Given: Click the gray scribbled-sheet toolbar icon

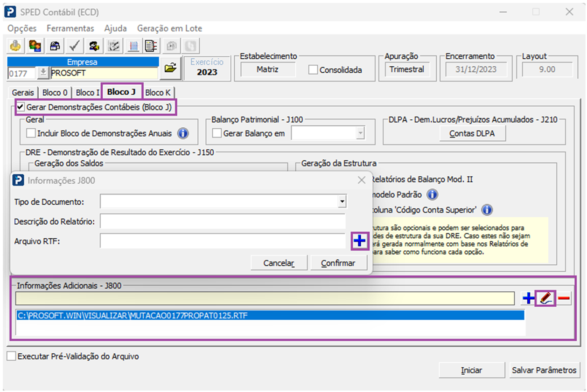Looking at the screenshot, I should point(113,46).
